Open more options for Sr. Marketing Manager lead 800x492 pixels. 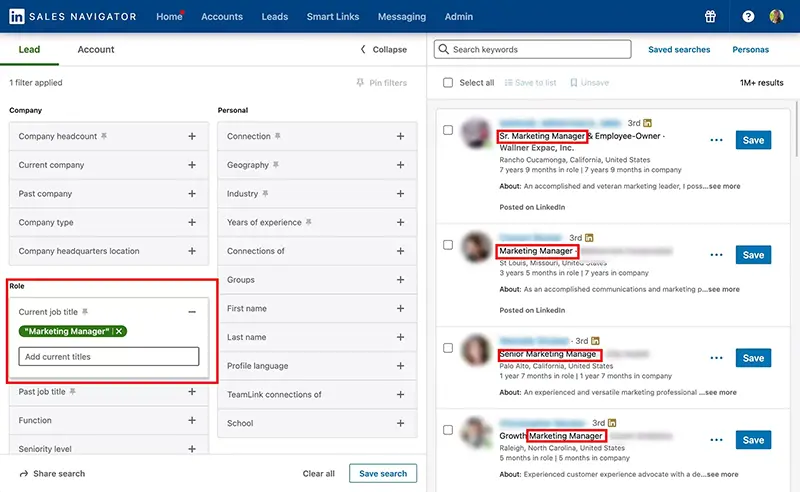[716, 140]
